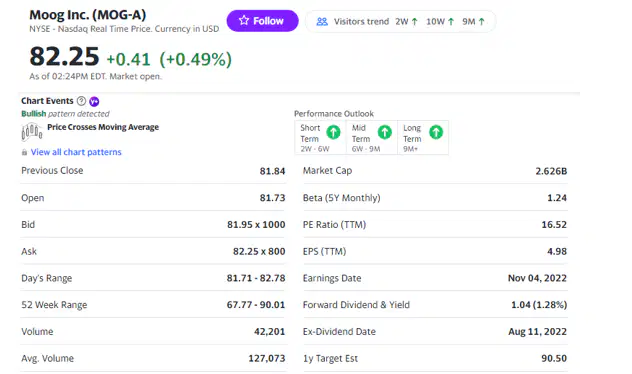The height and width of the screenshot is (374, 632).
Task: Click the Open value 81.73
Action: click(x=272, y=198)
